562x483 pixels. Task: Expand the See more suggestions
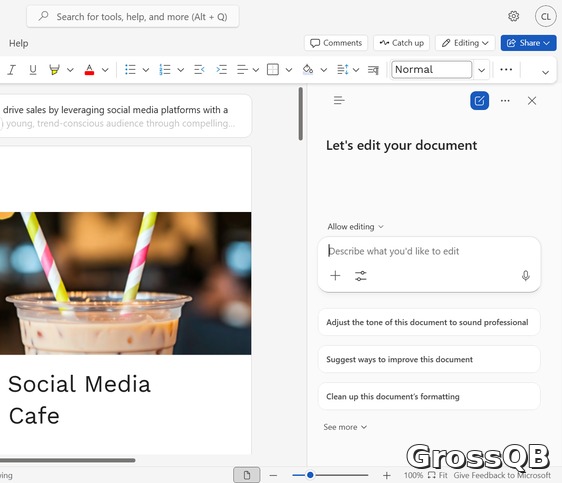(x=345, y=427)
